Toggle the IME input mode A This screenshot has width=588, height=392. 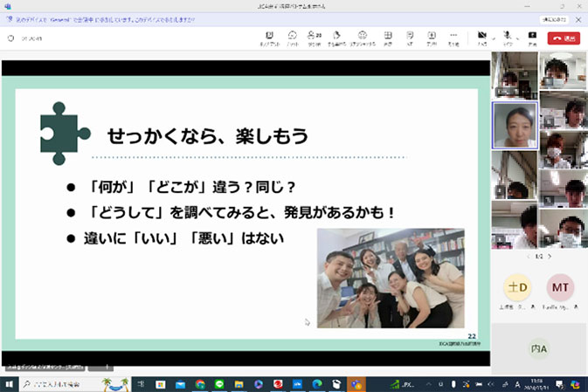[x=517, y=384]
